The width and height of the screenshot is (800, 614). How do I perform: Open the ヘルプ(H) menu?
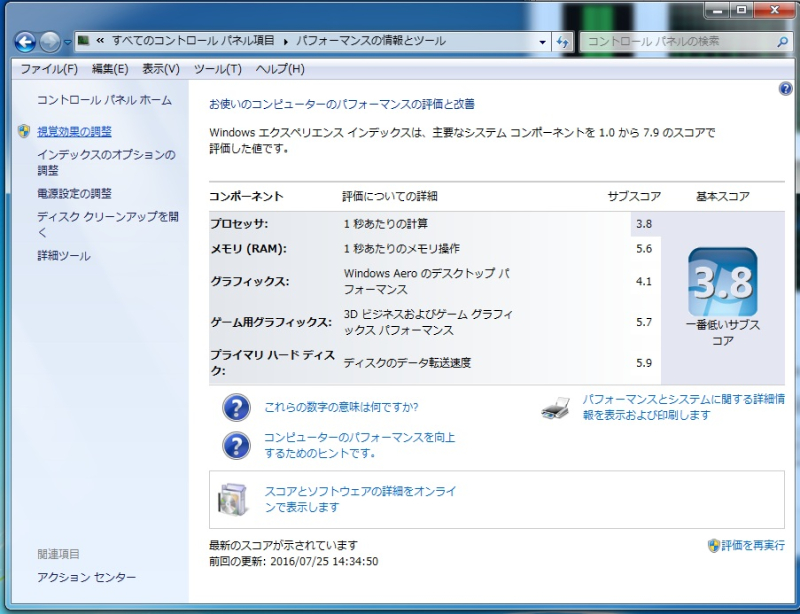pos(280,69)
